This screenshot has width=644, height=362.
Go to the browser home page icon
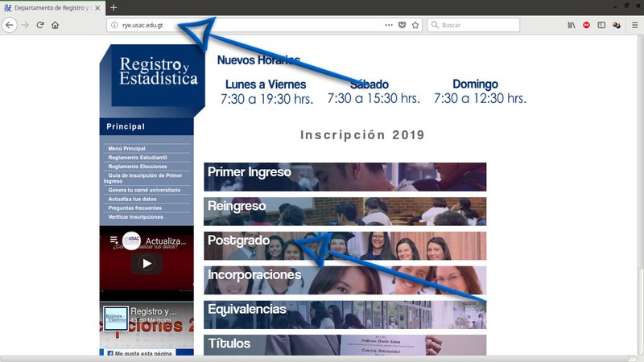[x=56, y=25]
